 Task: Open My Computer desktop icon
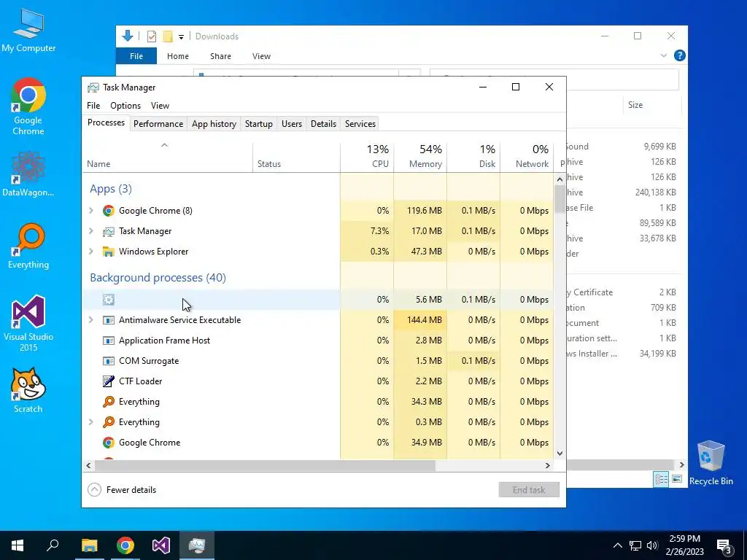[28, 31]
